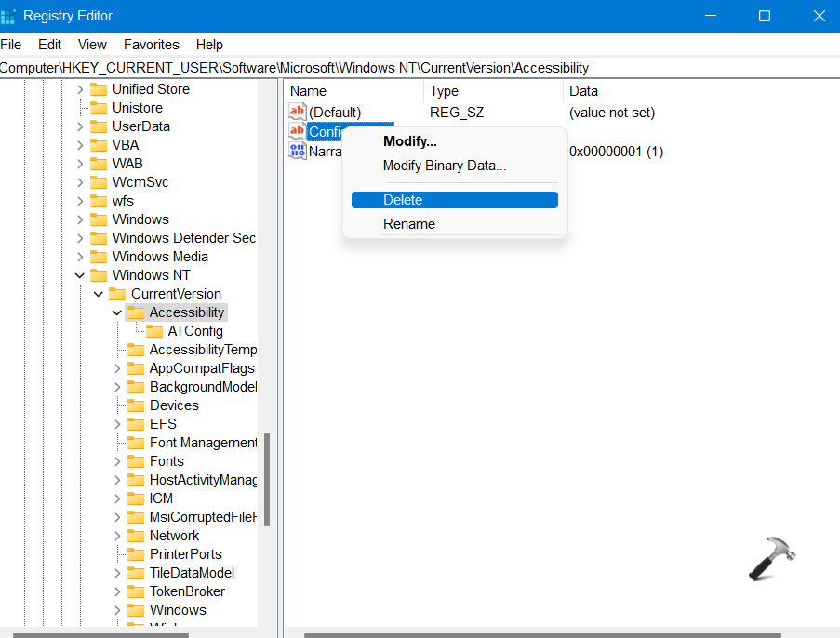Collapse the Windows NT tree node
The width and height of the screenshot is (840, 638).
click(80, 275)
